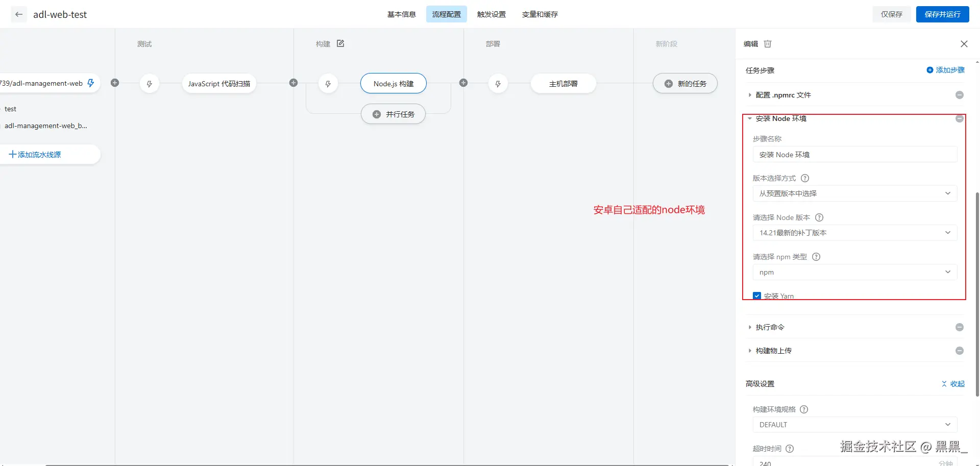980x466 pixels.
Task: Switch to the 变量和缓存 tab
Action: point(540,14)
